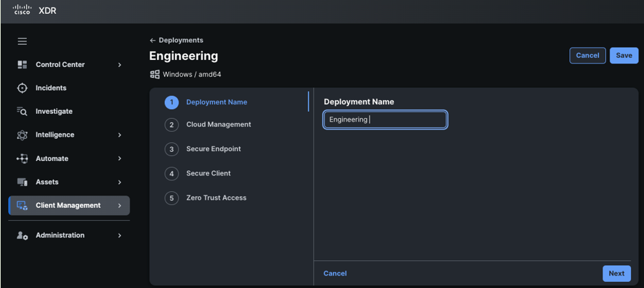Viewport: 644px width, 288px height.
Task: Open Incidents menu item
Action: click(x=69, y=88)
